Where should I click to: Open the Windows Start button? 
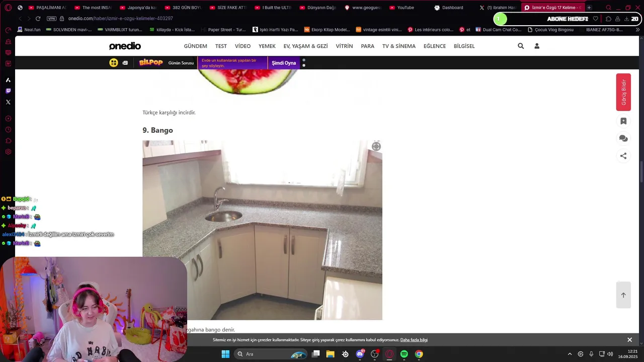click(x=225, y=354)
